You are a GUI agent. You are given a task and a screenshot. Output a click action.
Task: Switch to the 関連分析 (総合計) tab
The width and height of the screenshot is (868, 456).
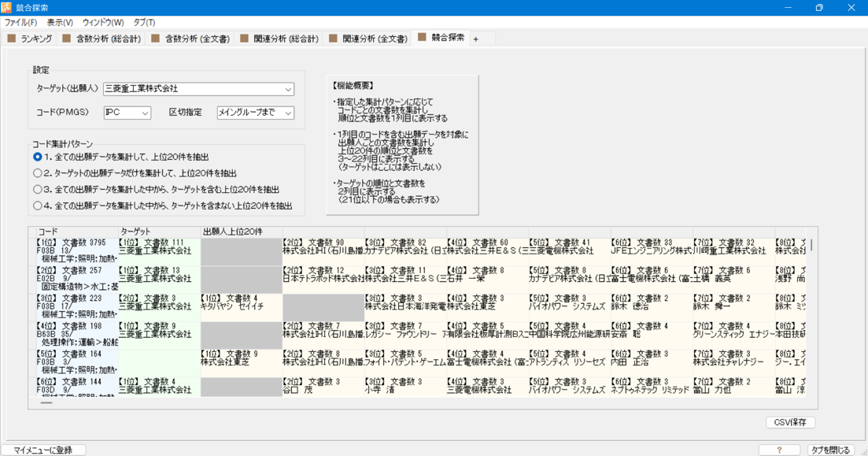279,39
